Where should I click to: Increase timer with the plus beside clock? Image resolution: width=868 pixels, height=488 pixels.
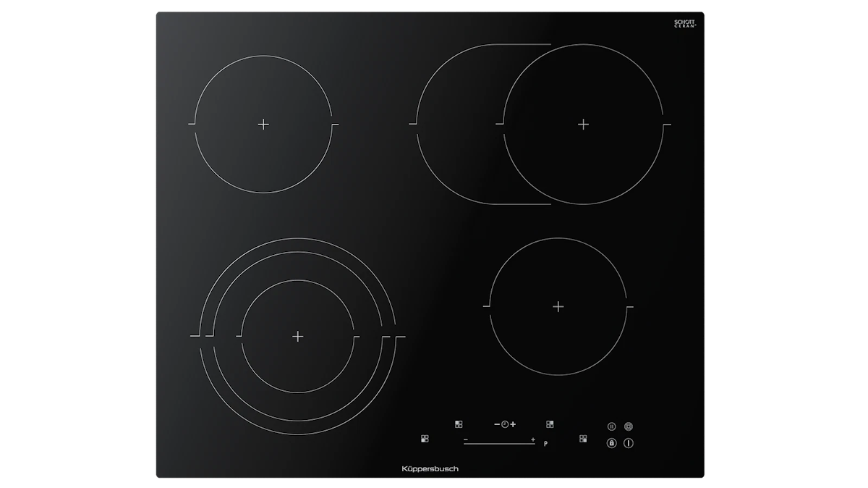click(x=513, y=424)
